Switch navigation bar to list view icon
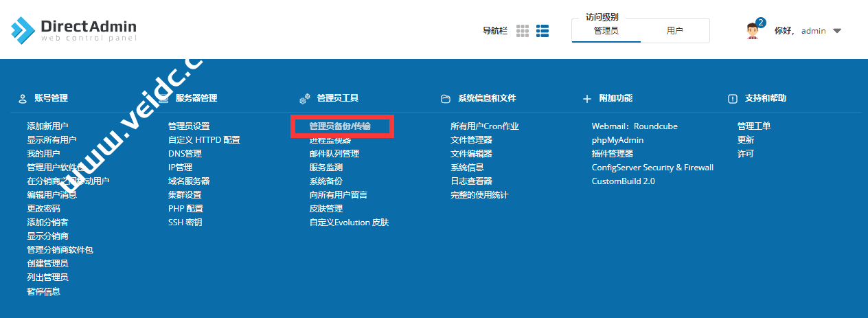This screenshot has height=318, width=868. pos(542,31)
